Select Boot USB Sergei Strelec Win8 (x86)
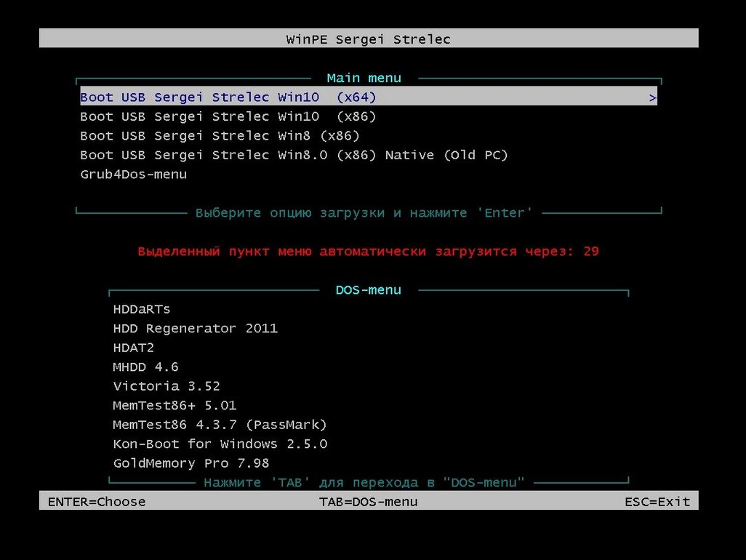The width and height of the screenshot is (746, 560). click(220, 136)
